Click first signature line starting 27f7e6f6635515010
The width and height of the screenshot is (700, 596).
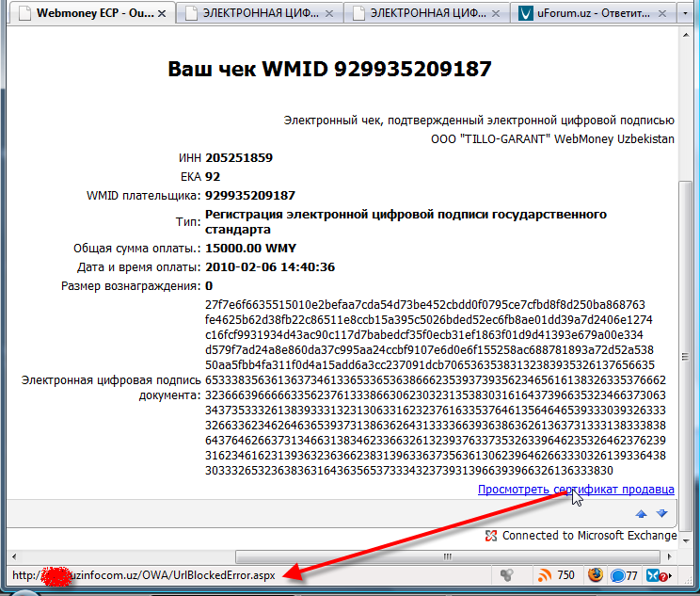[x=425, y=305]
